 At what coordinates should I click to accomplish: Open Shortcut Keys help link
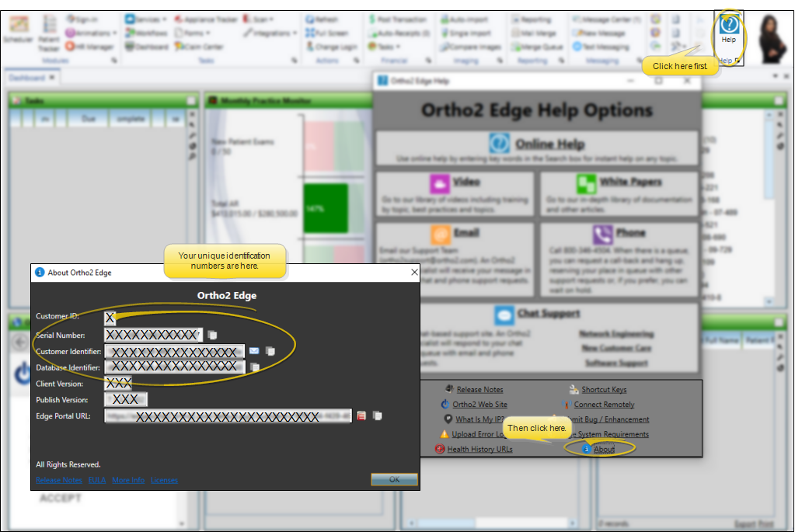(603, 390)
